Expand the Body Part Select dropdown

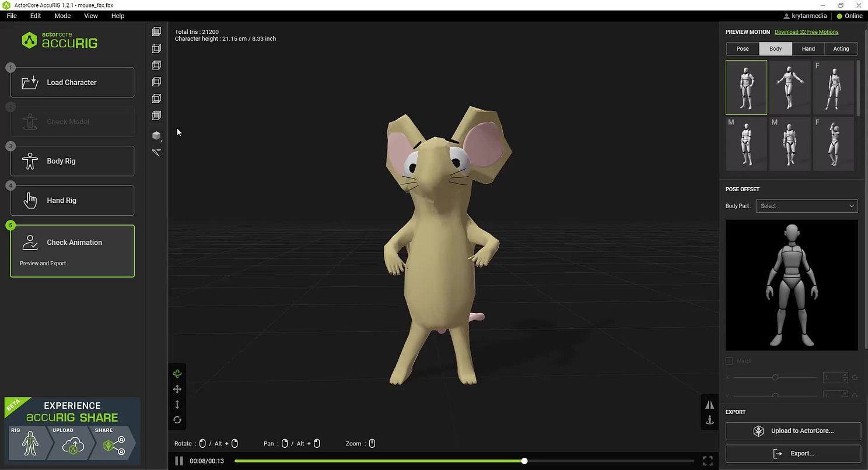point(807,206)
